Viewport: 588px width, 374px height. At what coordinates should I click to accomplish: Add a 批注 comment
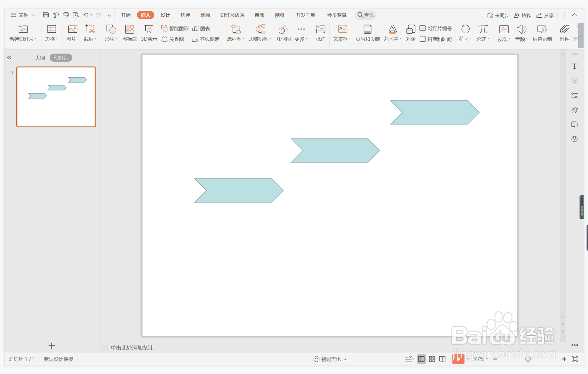pos(321,33)
